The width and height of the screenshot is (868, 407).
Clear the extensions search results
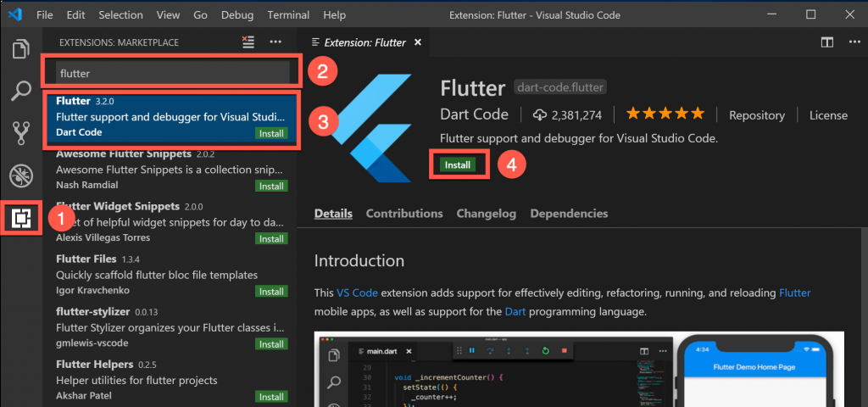pos(248,42)
